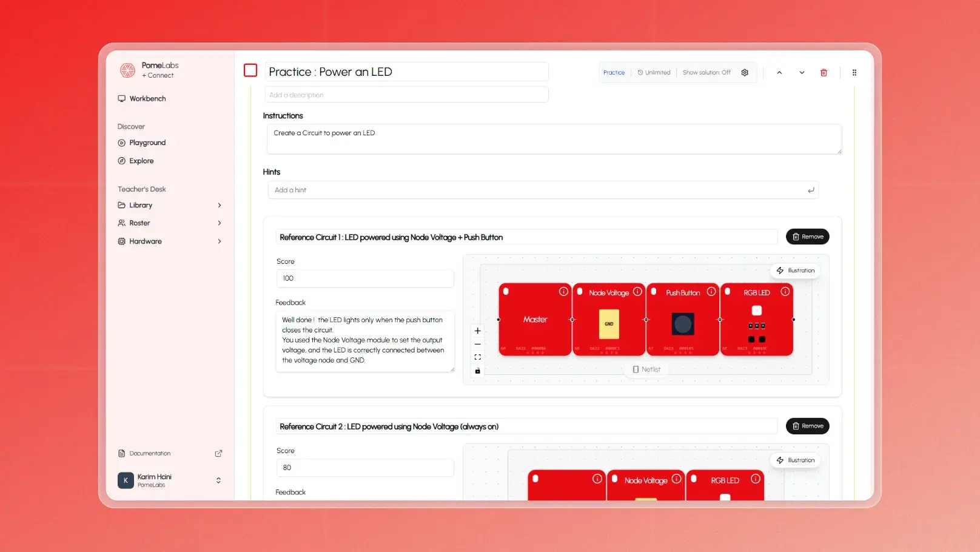This screenshot has width=980, height=552.
Task: Remove Reference Circuit 1
Action: [808, 237]
